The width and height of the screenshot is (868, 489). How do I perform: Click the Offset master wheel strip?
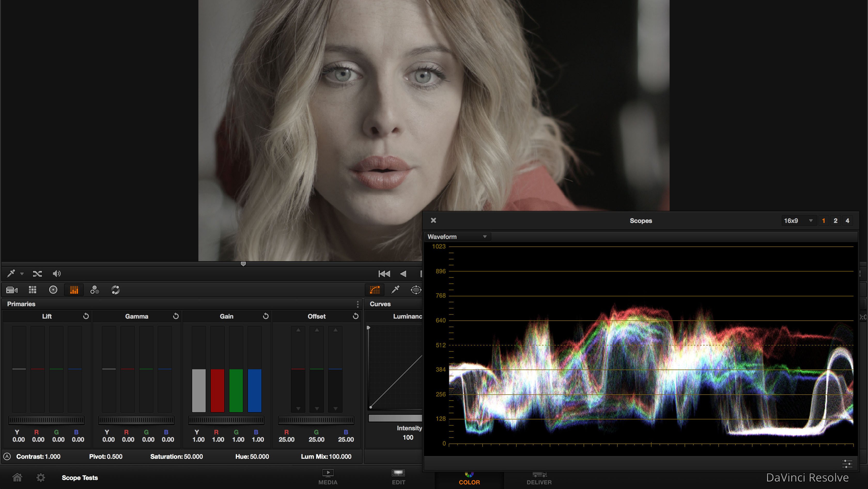[x=316, y=420]
